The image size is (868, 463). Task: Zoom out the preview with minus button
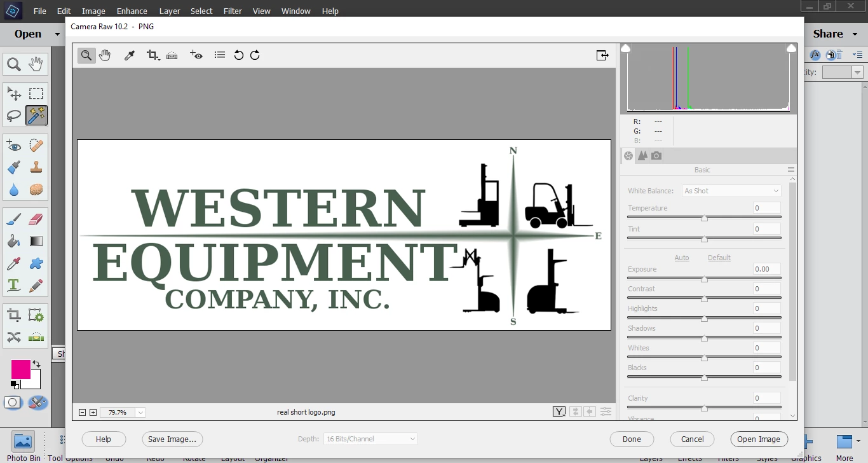click(x=82, y=412)
